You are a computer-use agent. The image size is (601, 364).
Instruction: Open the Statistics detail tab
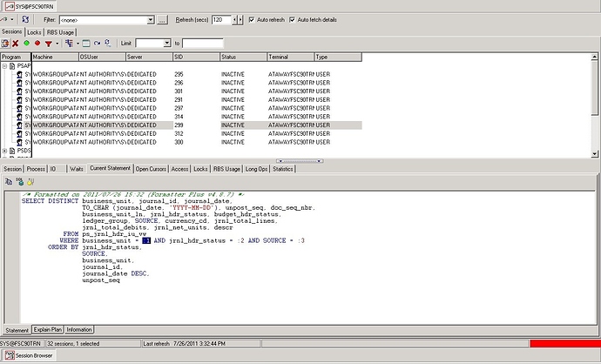[283, 169]
